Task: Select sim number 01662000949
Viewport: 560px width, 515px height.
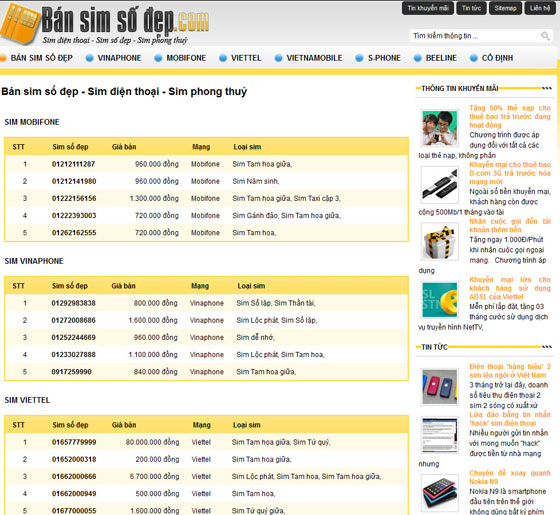Action: [x=74, y=494]
